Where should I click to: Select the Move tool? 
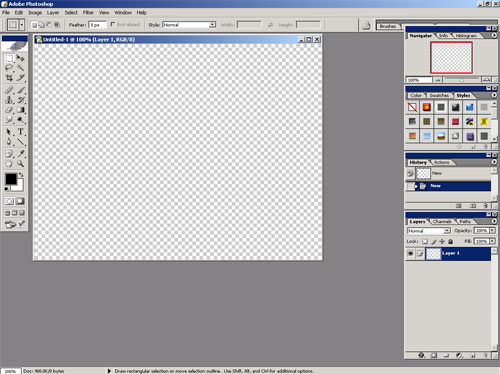coord(21,58)
